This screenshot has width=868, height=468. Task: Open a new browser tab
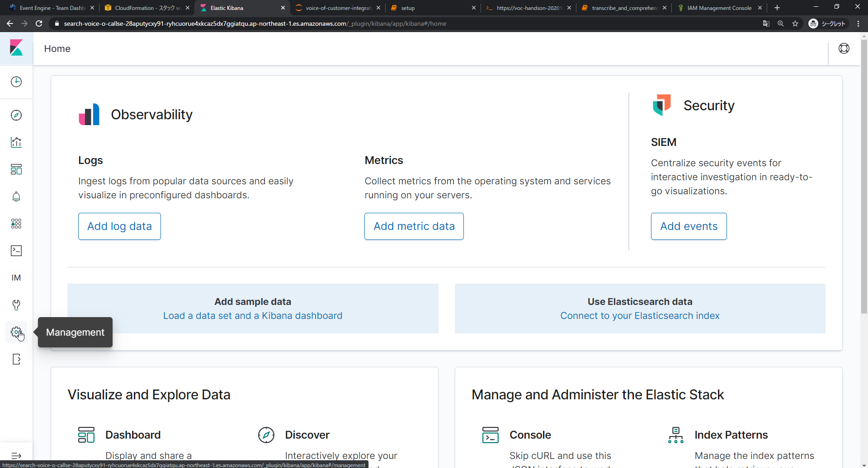(x=777, y=8)
